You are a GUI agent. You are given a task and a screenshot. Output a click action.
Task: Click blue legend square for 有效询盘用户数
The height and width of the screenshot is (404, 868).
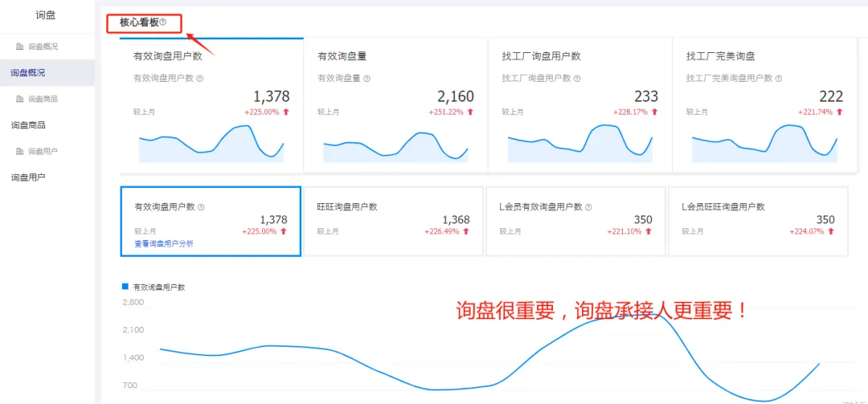[125, 287]
